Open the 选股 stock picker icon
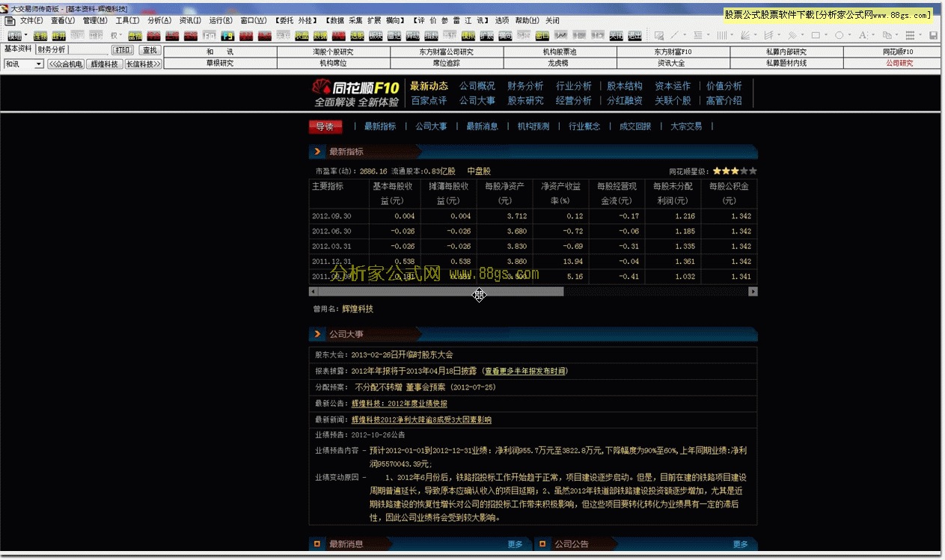This screenshot has height=560, width=945. (357, 35)
